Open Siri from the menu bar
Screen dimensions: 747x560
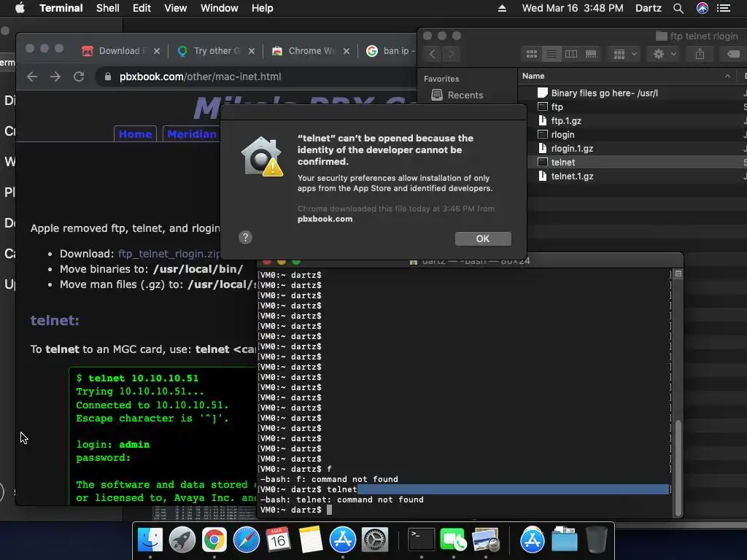pos(703,8)
